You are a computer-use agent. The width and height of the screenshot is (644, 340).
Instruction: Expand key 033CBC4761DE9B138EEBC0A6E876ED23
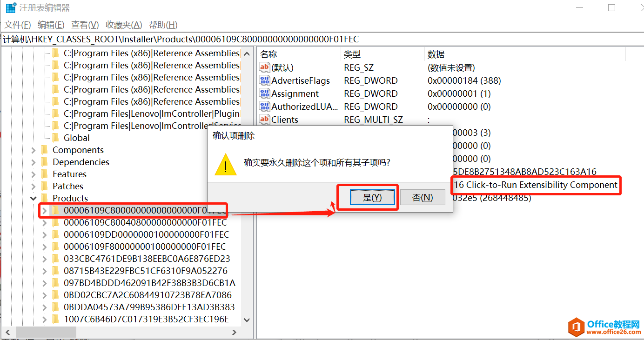pos(45,259)
